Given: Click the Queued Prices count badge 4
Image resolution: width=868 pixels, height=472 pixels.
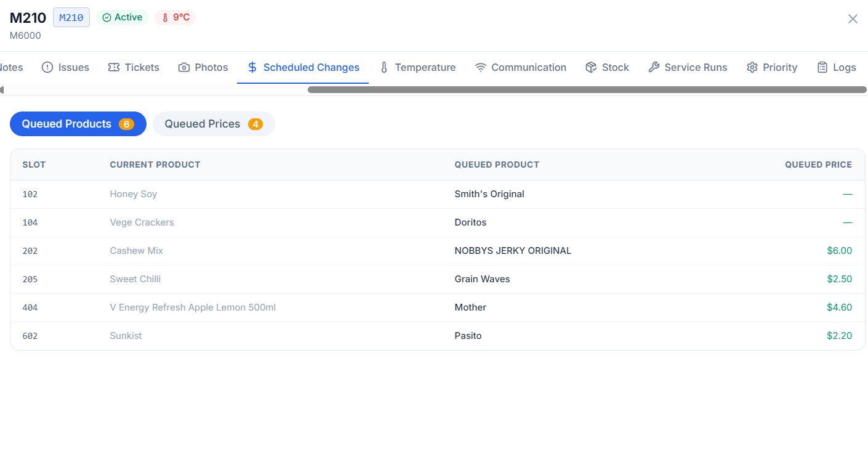Looking at the screenshot, I should click(255, 124).
